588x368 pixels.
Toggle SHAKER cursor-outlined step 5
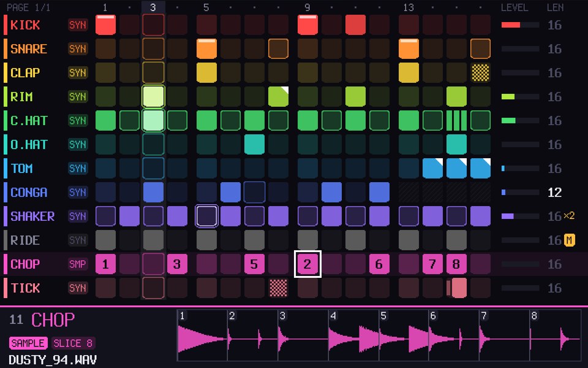point(206,217)
